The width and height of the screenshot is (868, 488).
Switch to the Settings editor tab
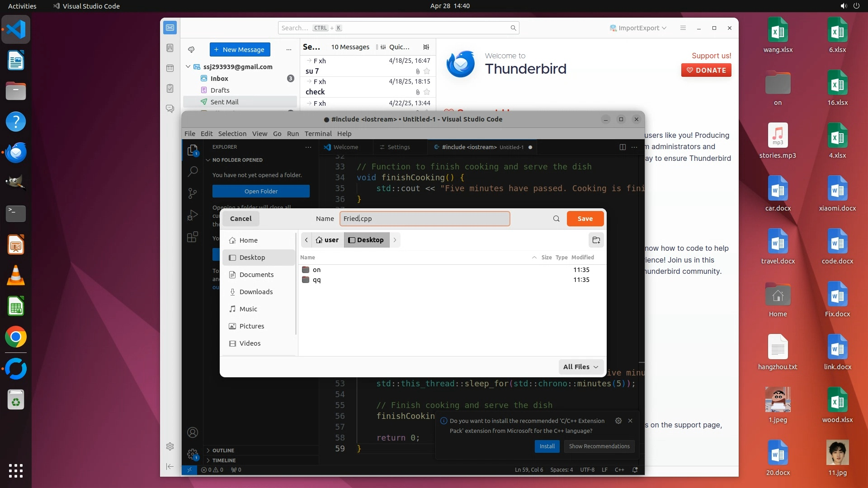pos(398,147)
